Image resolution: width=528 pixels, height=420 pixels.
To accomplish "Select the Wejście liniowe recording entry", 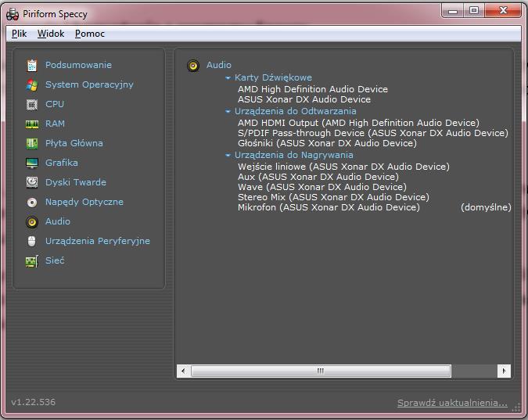I will click(343, 167).
